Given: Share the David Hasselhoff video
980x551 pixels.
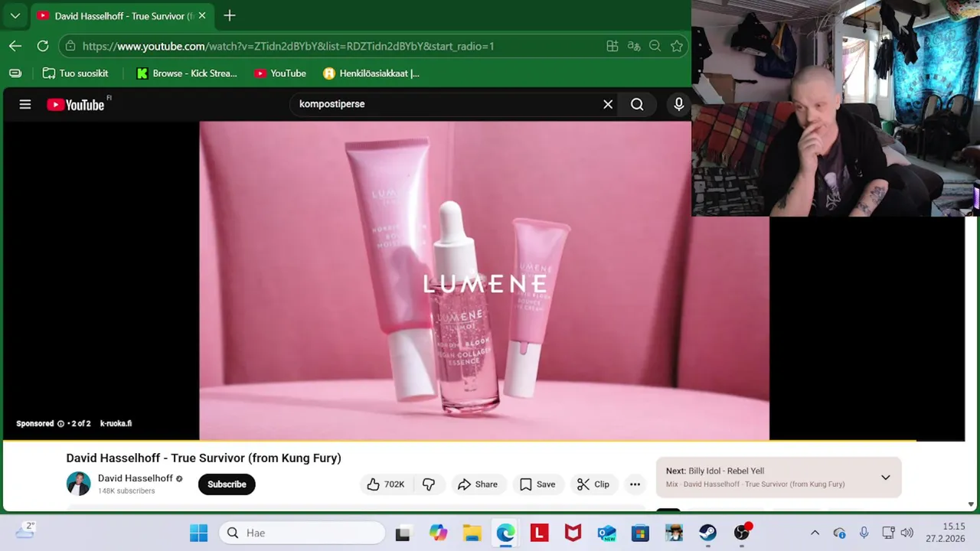Looking at the screenshot, I should coord(478,484).
